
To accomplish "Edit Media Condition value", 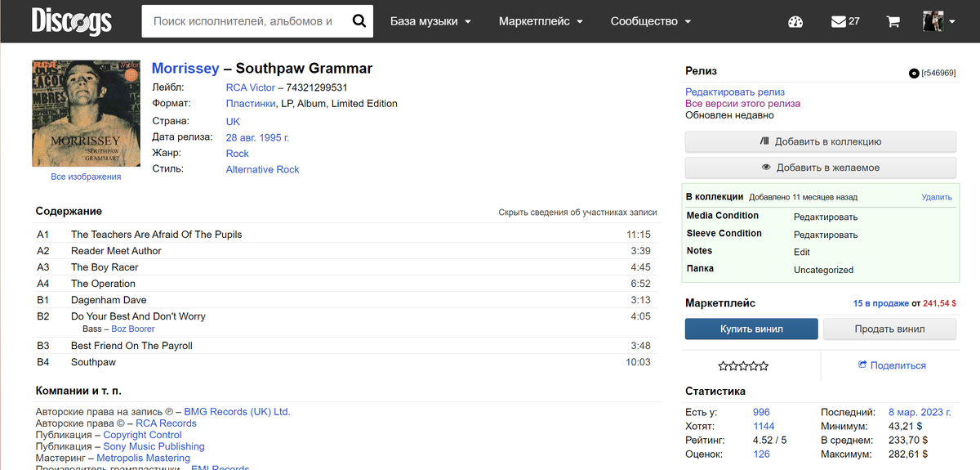I will tap(826, 217).
